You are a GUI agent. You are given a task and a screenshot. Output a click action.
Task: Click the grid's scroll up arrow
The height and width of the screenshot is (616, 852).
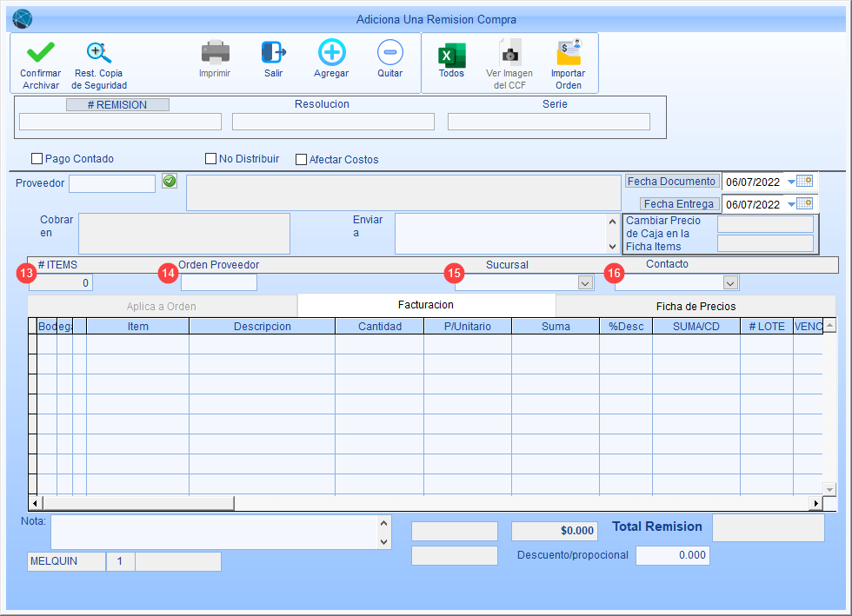pos(829,326)
